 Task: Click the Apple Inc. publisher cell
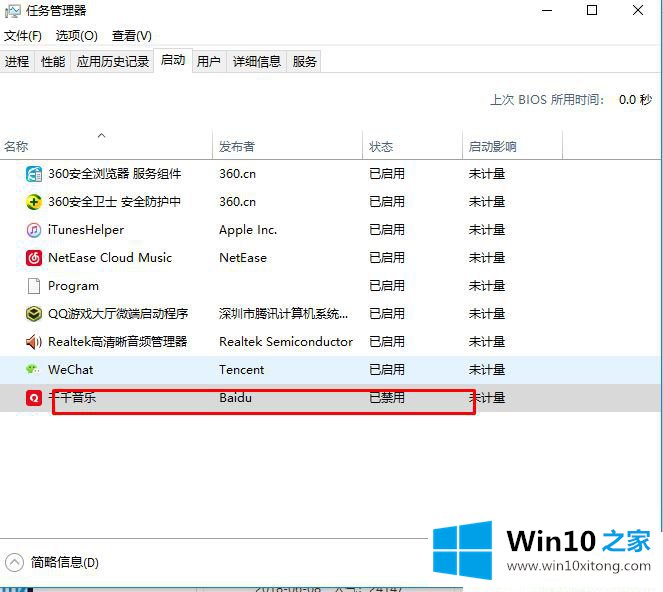click(x=248, y=230)
